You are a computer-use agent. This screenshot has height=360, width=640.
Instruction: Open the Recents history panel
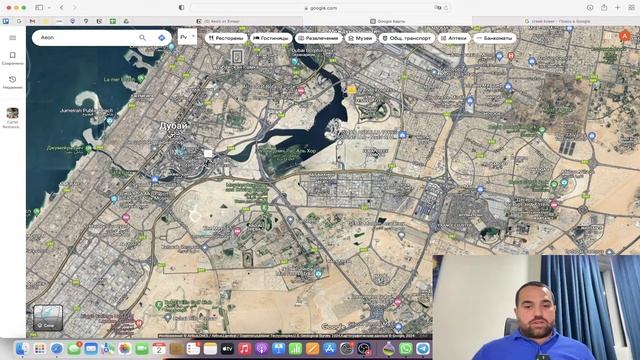[x=13, y=82]
